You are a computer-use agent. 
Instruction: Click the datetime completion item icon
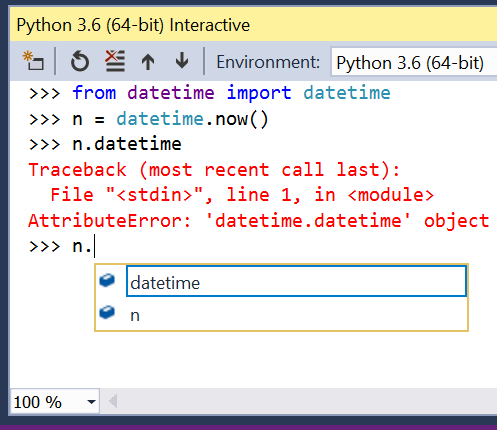[107, 280]
